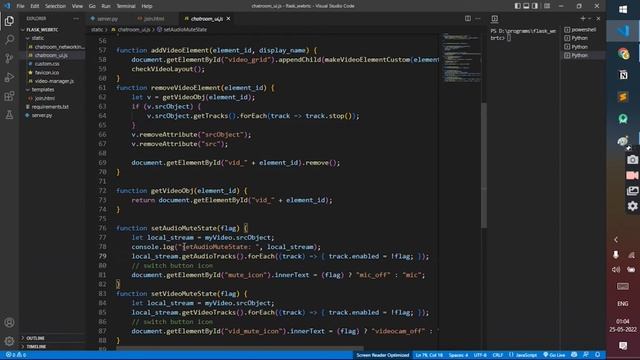640x360 pixels.
Task: Toggle primary side bar layout icon
Action: tap(518, 6)
